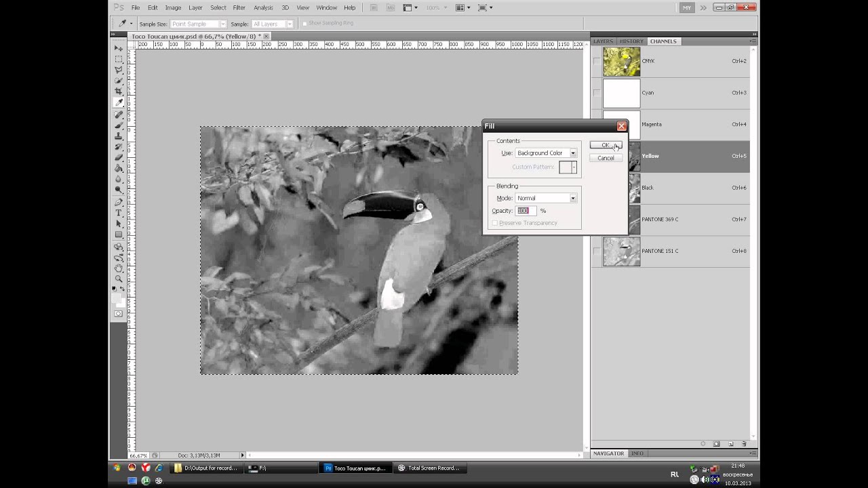The image size is (868, 488).
Task: Open Photoshop taskbar button Toco Toucan
Action: 355,468
